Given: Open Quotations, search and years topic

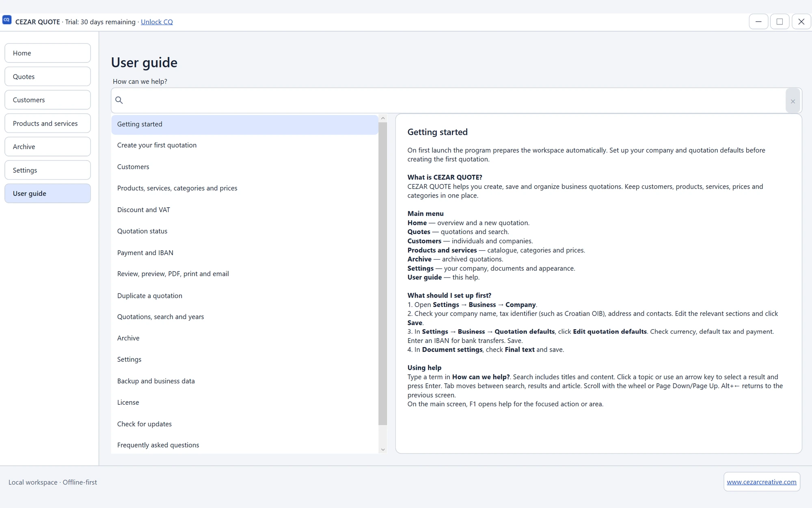Looking at the screenshot, I should pos(245,317).
